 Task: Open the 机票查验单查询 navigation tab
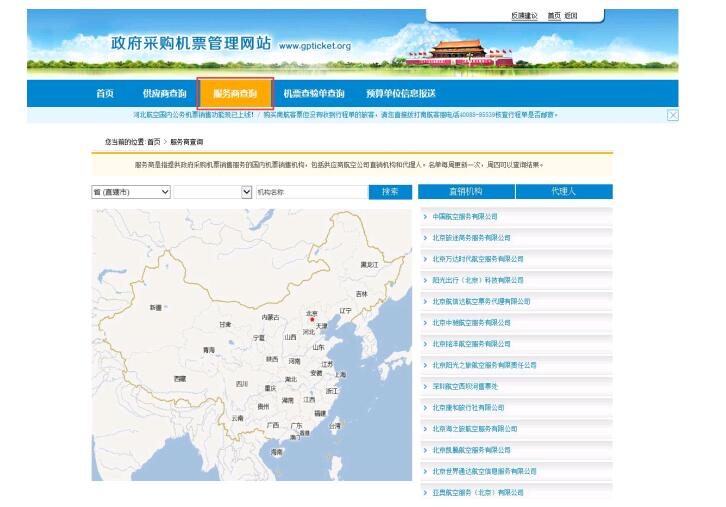tap(313, 94)
